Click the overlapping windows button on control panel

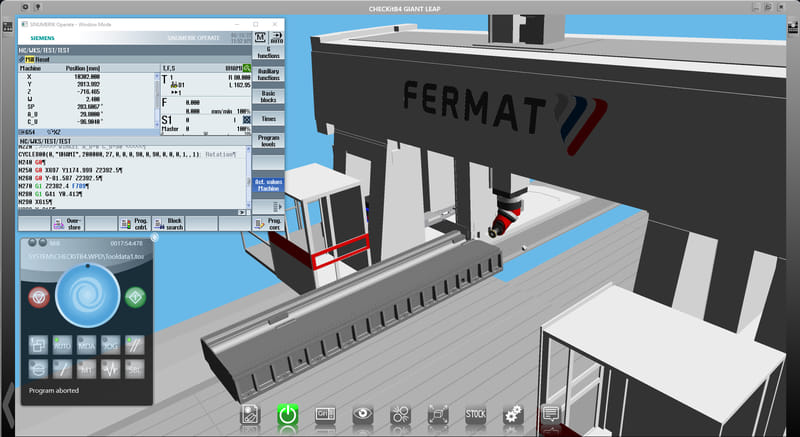(x=38, y=345)
